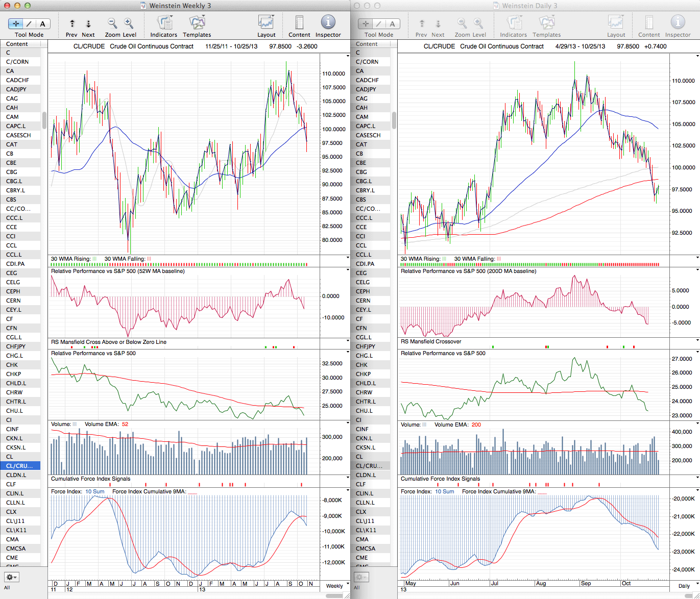Click the Weekly symbol list vertical scrollbar thumb
This screenshot has width=700, height=599.
[44, 120]
